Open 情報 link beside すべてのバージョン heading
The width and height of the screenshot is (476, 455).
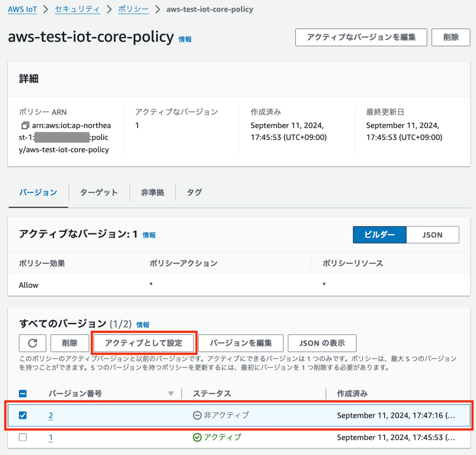point(143,324)
